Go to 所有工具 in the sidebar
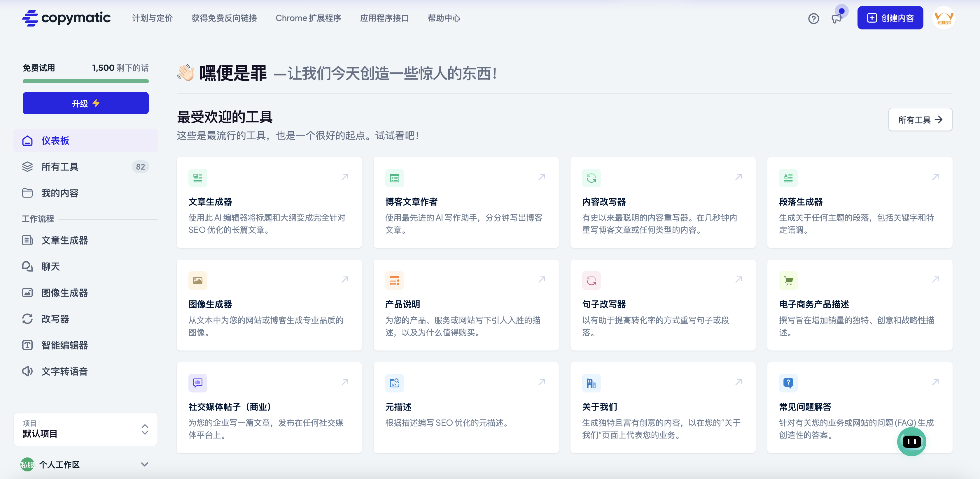980x479 pixels. click(x=60, y=166)
